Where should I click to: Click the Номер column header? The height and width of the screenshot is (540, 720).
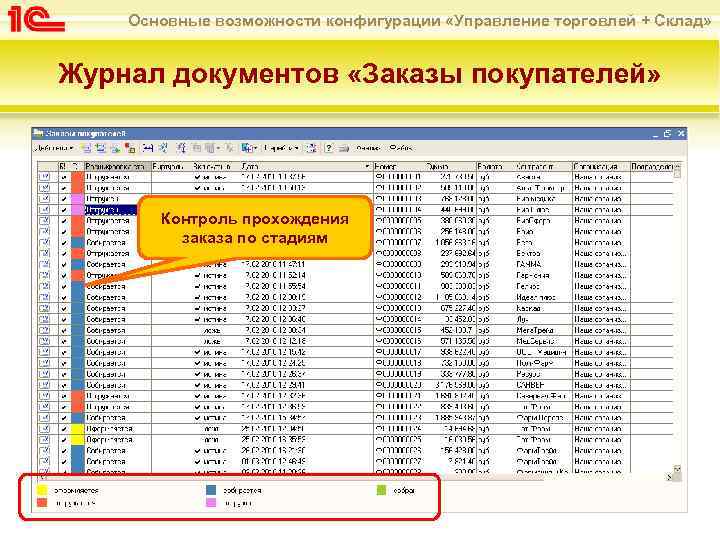click(x=399, y=166)
